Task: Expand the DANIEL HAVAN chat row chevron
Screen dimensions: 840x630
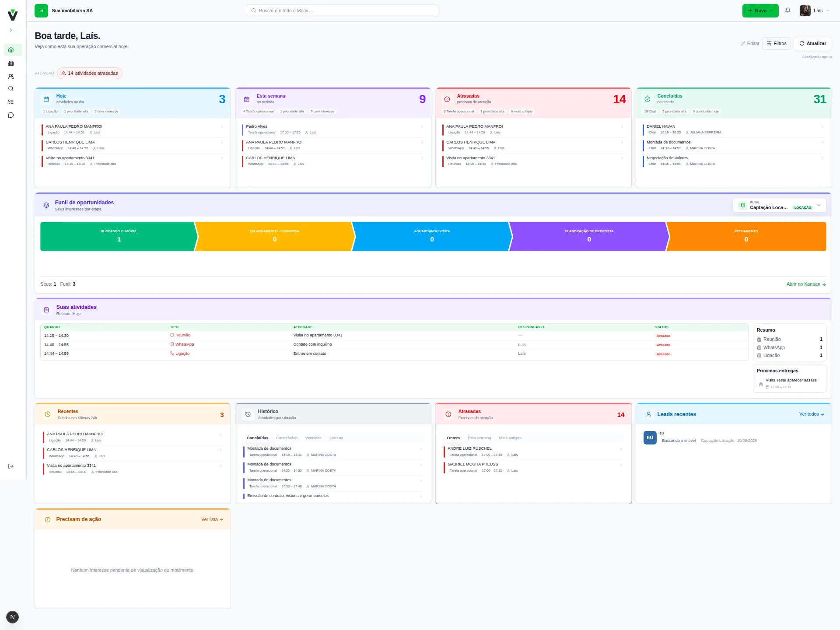Action: (x=822, y=127)
